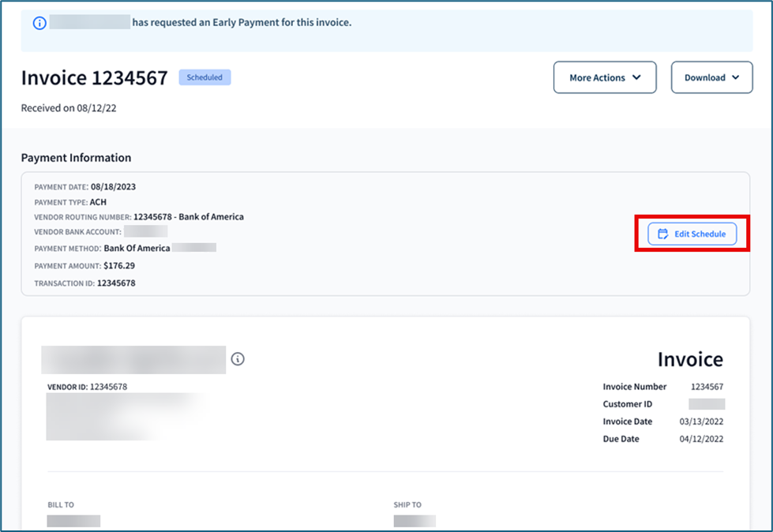Click the Invoice 1234567 heading

95,78
